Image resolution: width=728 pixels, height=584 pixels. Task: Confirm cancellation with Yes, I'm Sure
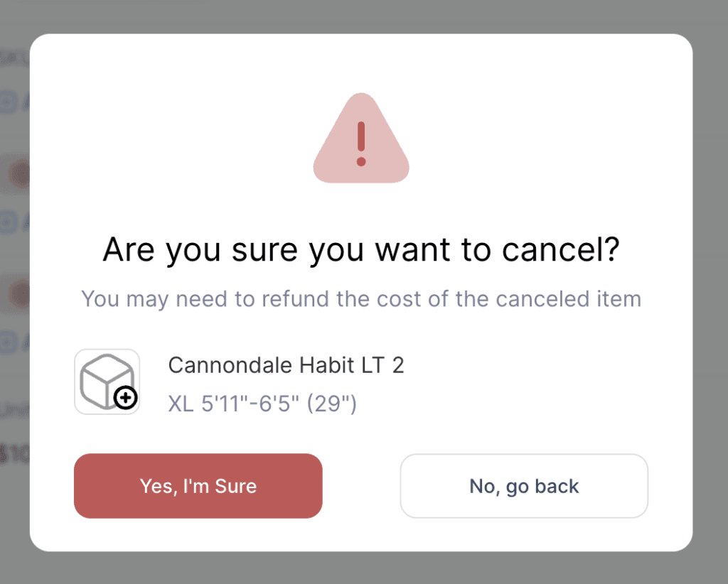(x=198, y=486)
